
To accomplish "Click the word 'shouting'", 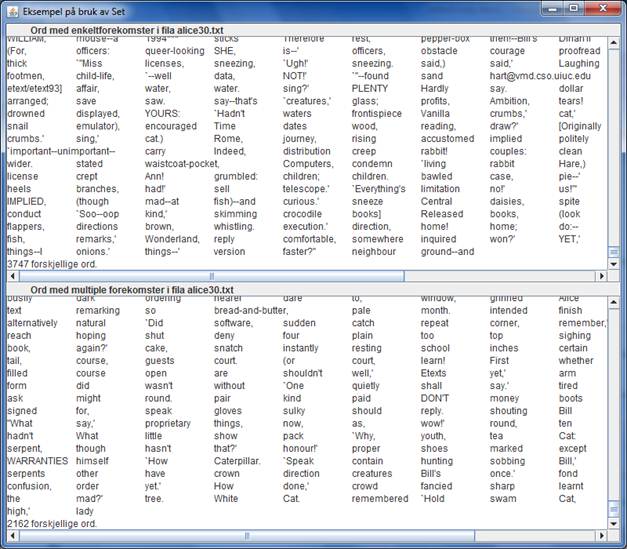I will pyautogui.click(x=508, y=411).
